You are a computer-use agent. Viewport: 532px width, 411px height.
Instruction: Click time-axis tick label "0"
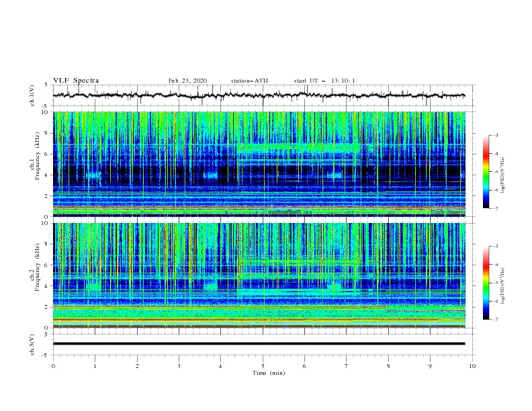click(x=53, y=366)
